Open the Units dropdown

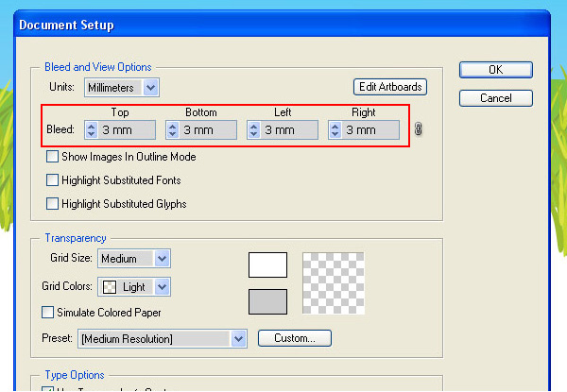[x=122, y=88]
